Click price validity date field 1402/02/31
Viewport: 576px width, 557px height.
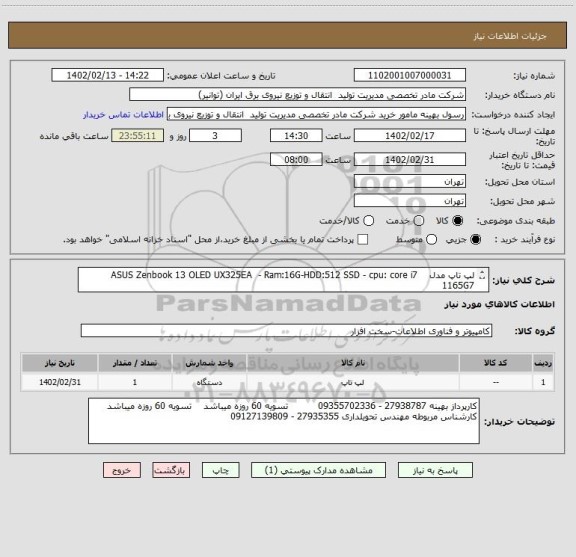click(410, 159)
